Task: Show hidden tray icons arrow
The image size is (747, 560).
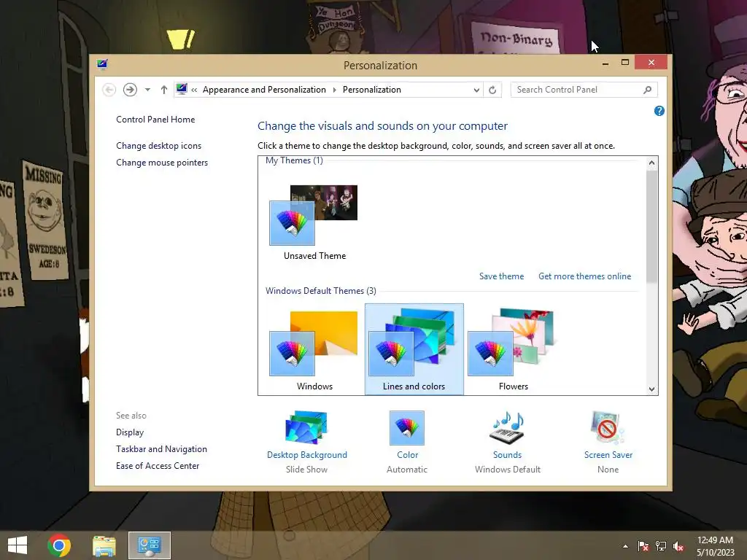Action: (625, 546)
